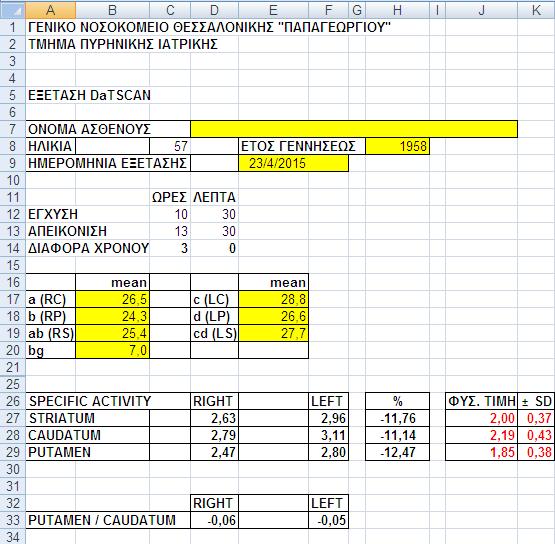This screenshot has height=544, width=555.
Task: Select column H header
Action: 397,10
